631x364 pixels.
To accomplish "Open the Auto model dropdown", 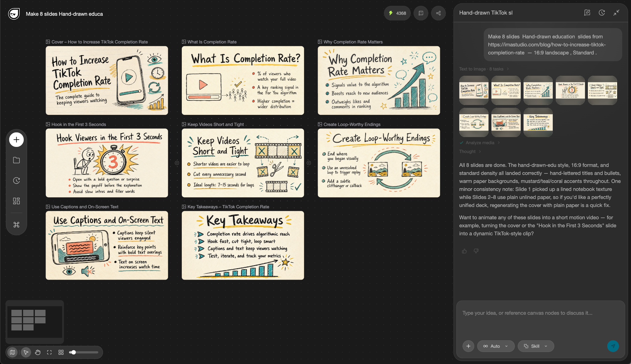I will click(x=496, y=346).
